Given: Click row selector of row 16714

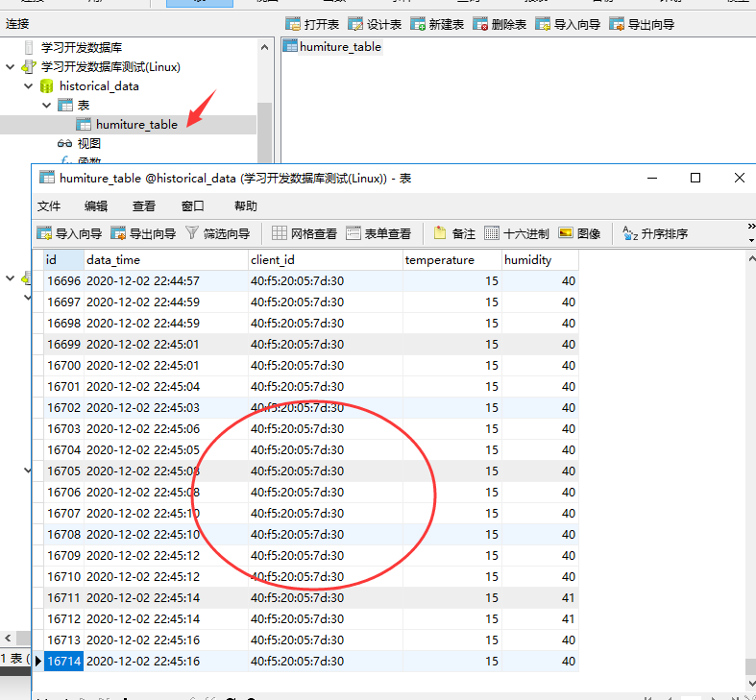Looking at the screenshot, I should [x=38, y=661].
